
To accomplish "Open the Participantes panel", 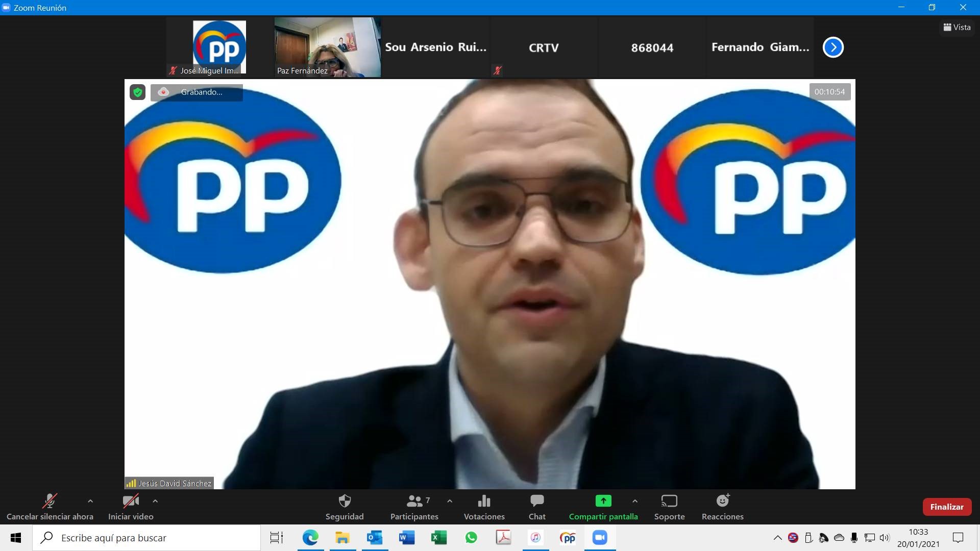I will click(414, 507).
